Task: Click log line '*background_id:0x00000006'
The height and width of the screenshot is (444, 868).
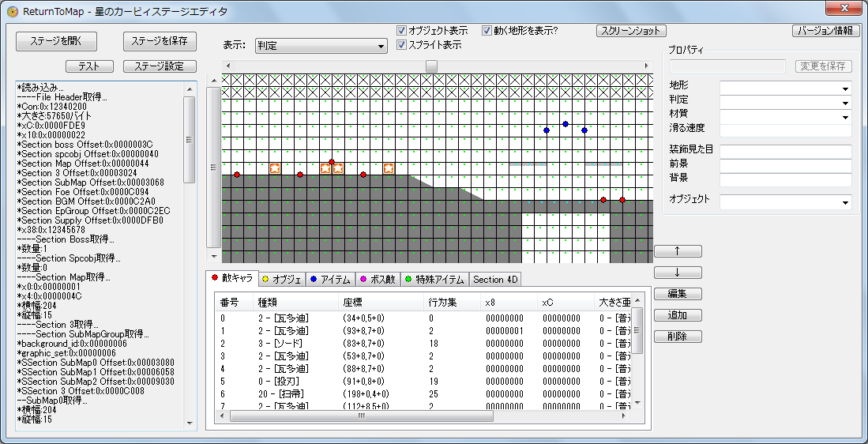Action: 72,343
